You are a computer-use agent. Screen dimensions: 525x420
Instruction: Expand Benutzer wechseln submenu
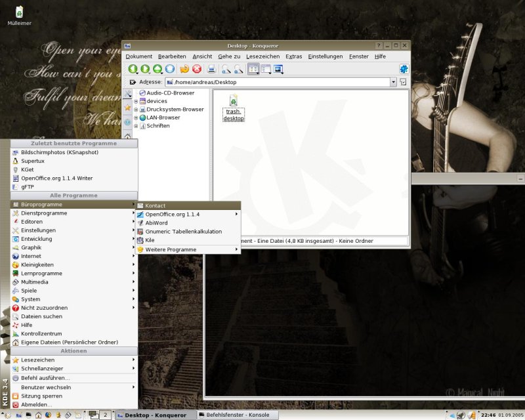point(74,387)
